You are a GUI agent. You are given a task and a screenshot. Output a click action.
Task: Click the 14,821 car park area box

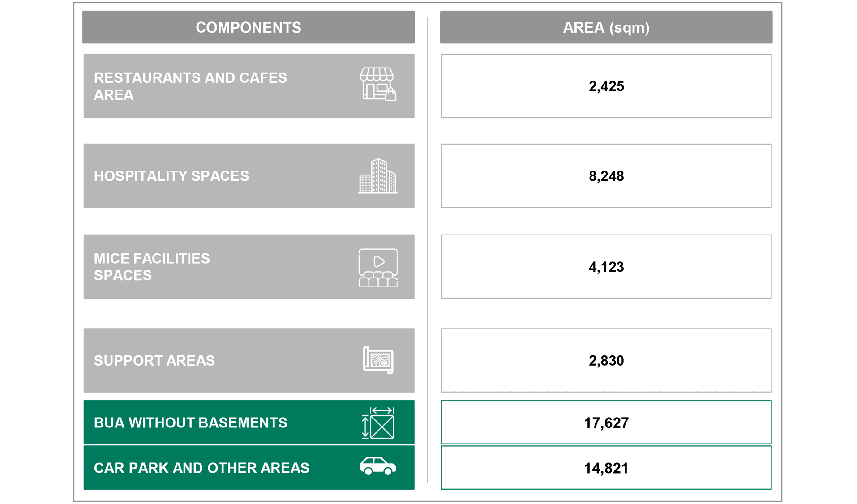click(606, 468)
